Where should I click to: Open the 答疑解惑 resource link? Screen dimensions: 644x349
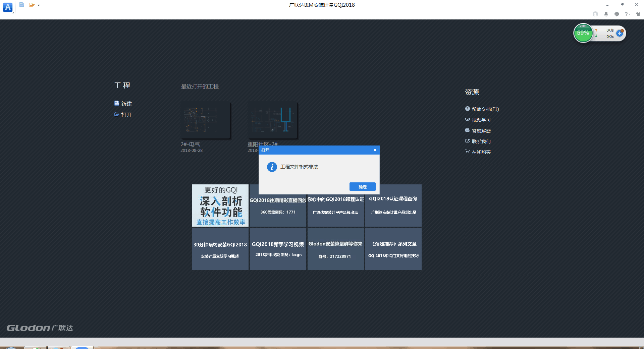[478, 130]
